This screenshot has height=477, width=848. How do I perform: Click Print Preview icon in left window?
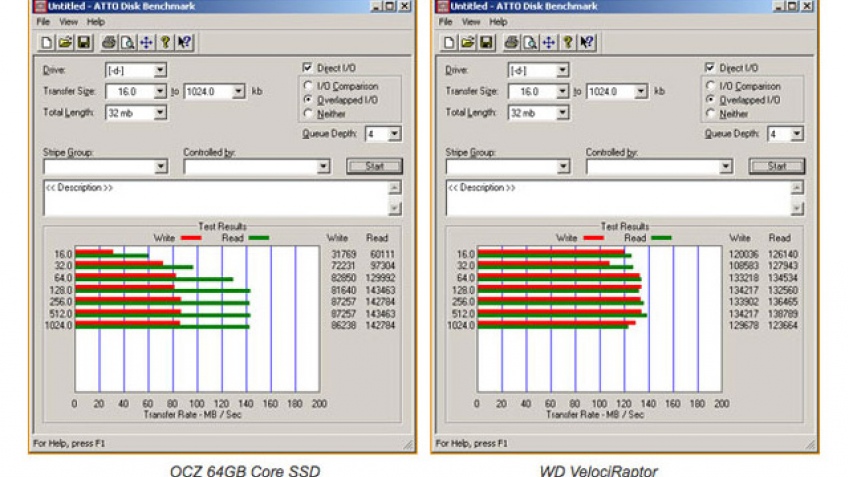(128, 42)
